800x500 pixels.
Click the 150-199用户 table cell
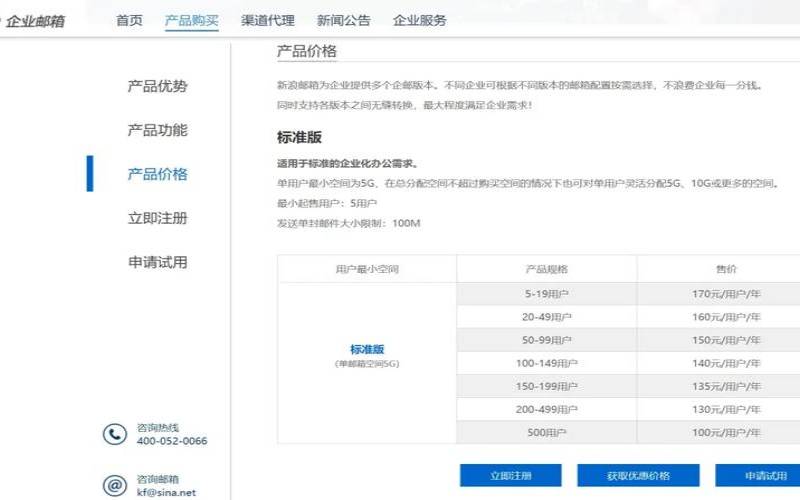(x=546, y=386)
